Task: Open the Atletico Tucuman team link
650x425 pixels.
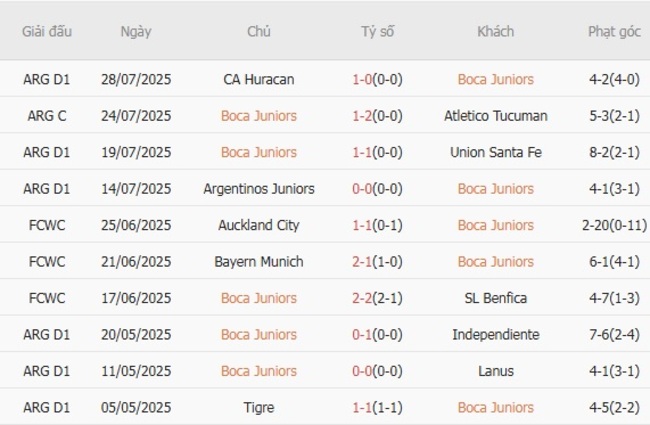Action: [x=495, y=116]
